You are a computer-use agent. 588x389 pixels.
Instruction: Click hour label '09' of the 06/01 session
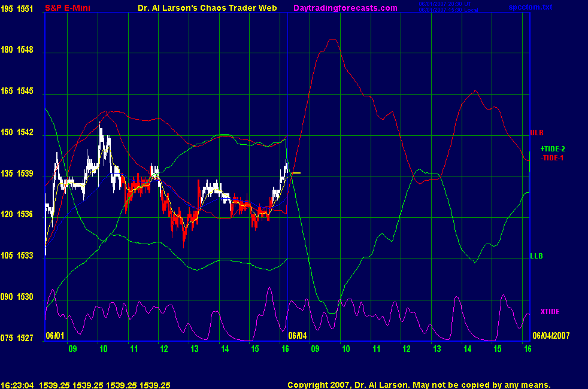pyautogui.click(x=72, y=349)
